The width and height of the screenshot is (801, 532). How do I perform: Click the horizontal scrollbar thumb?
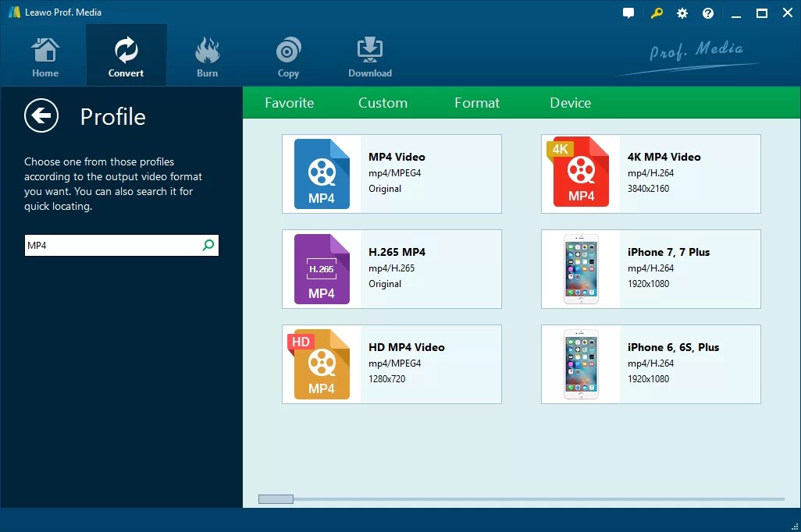[276, 498]
